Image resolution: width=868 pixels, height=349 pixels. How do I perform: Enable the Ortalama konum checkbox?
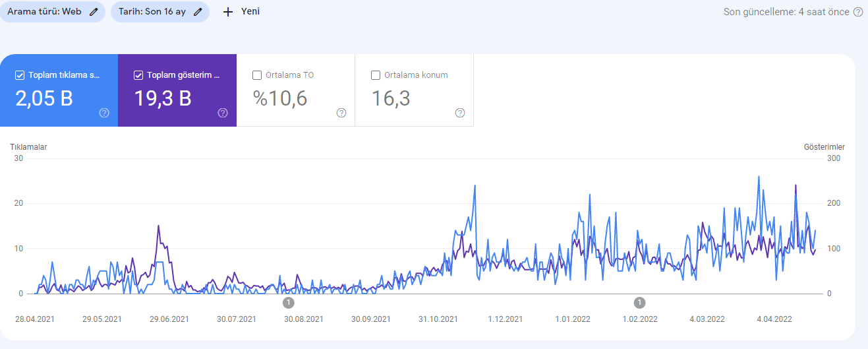(x=376, y=75)
